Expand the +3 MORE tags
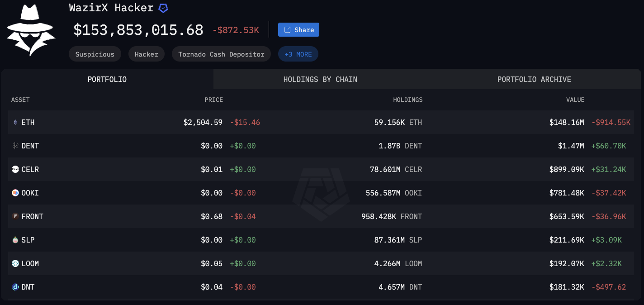Image resolution: width=644 pixels, height=305 pixels. click(298, 54)
